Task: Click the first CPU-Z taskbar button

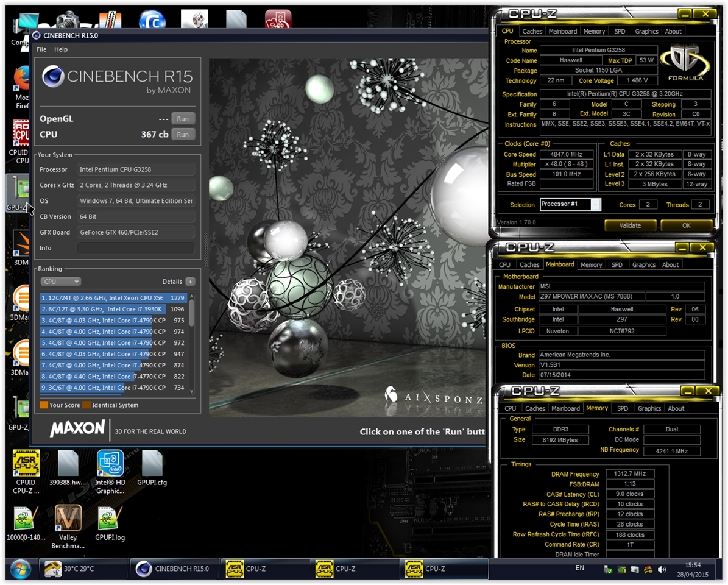Action: click(x=264, y=569)
